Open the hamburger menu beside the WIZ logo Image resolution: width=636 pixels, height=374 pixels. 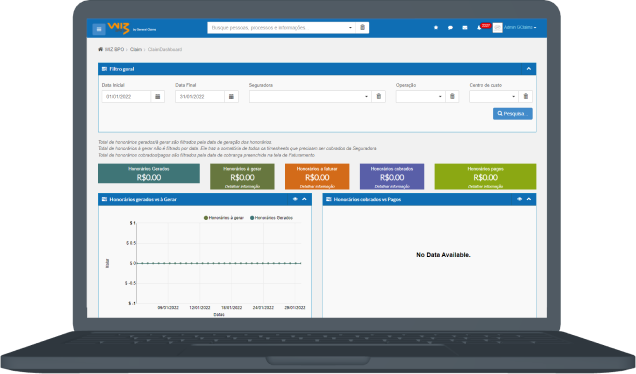pos(99,29)
